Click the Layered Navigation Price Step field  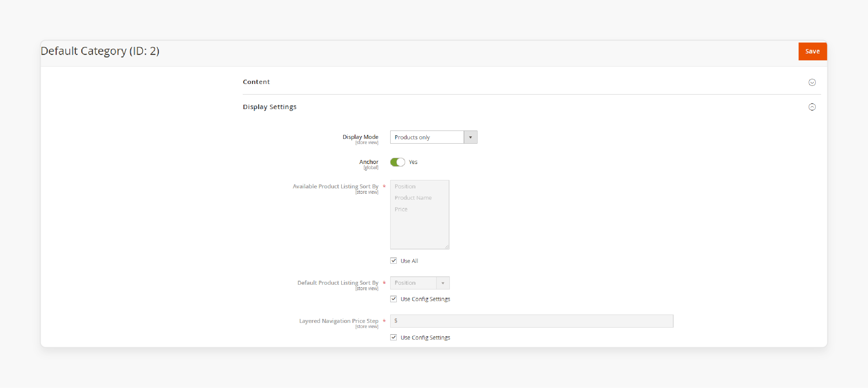(x=532, y=321)
